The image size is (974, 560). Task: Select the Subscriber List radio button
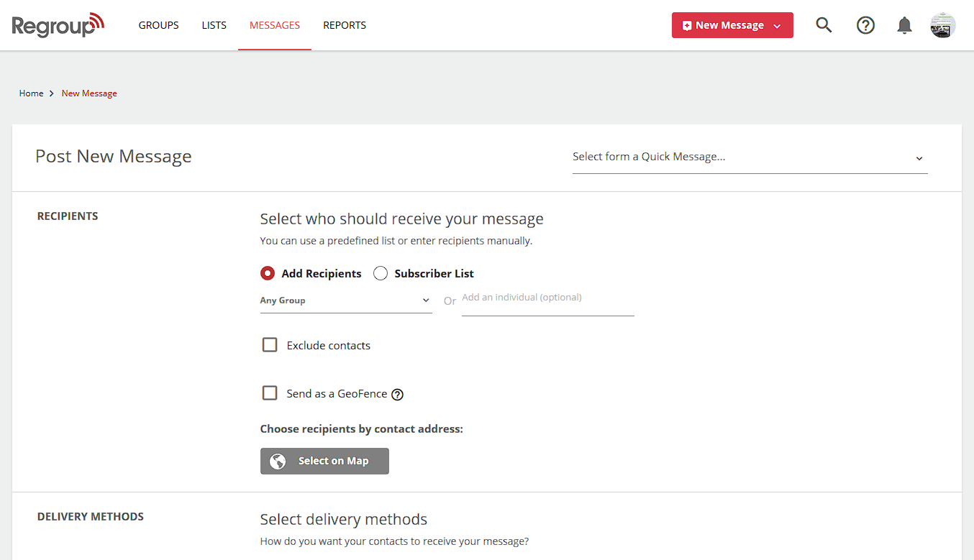coord(381,273)
